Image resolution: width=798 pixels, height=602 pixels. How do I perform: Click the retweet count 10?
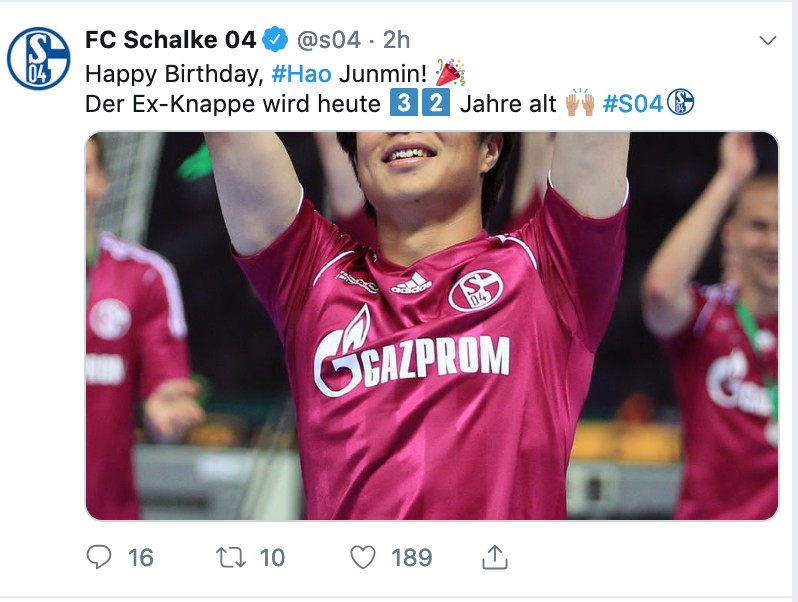point(272,557)
